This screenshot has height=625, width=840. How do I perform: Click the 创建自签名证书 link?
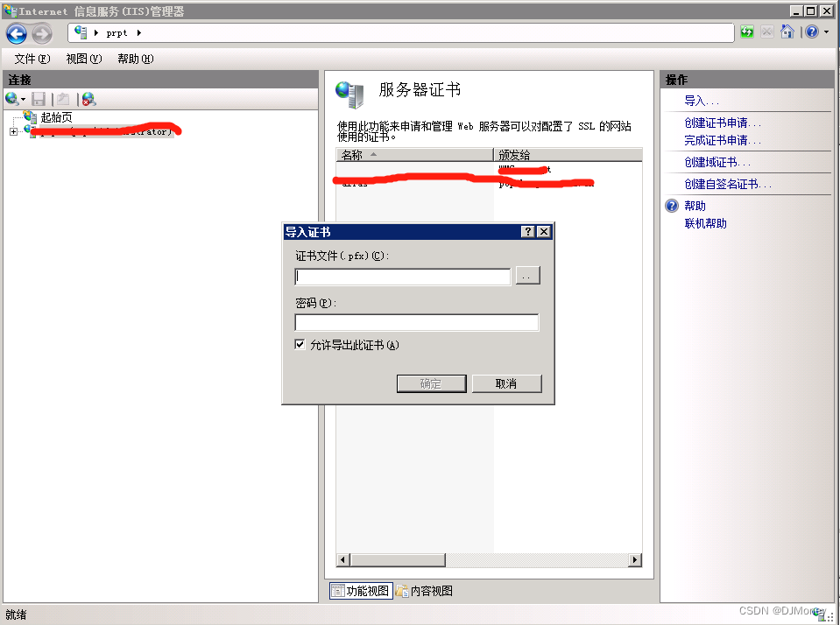pos(728,184)
